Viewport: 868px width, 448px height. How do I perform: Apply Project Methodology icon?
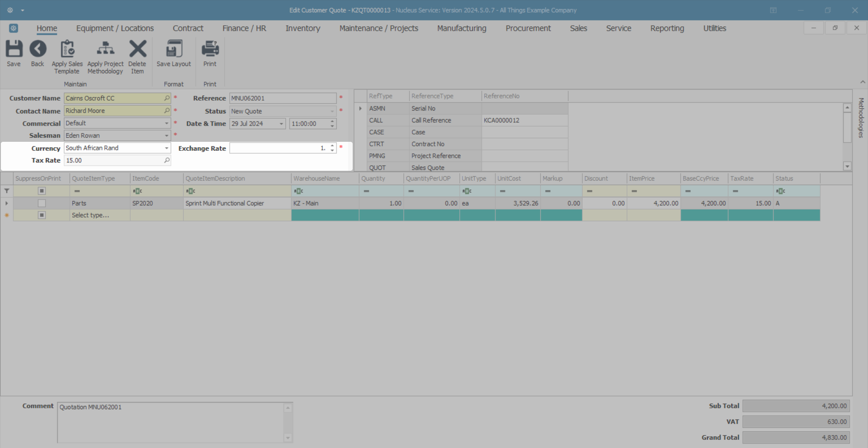(x=105, y=49)
